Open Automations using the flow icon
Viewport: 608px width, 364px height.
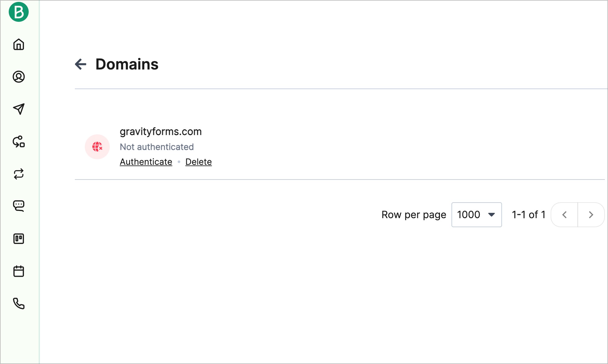19,142
